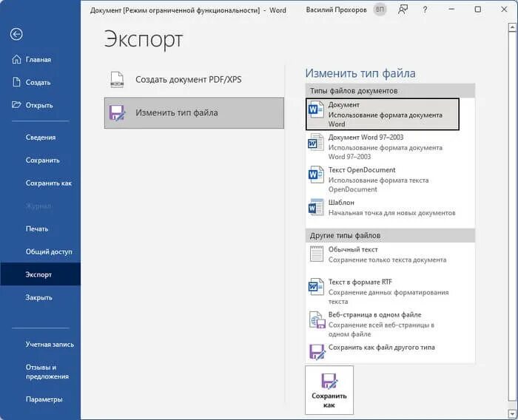Click the Типы файлов документов header
Viewport: 518px width, 420px height.
tap(390, 91)
